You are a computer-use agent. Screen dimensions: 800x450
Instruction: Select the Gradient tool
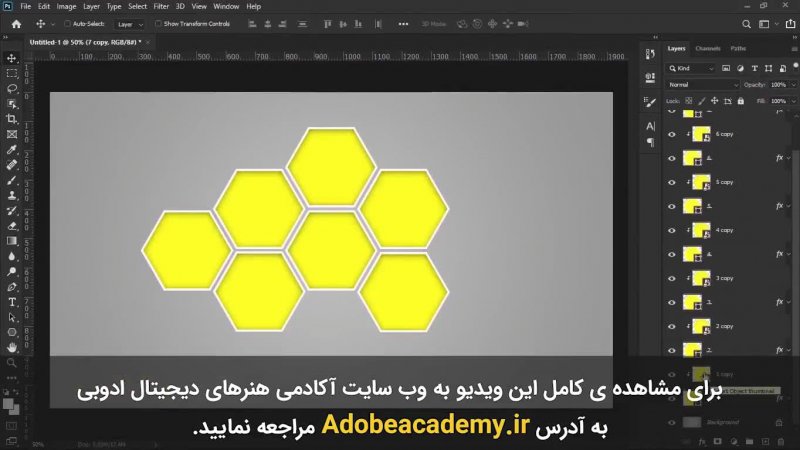[12, 240]
